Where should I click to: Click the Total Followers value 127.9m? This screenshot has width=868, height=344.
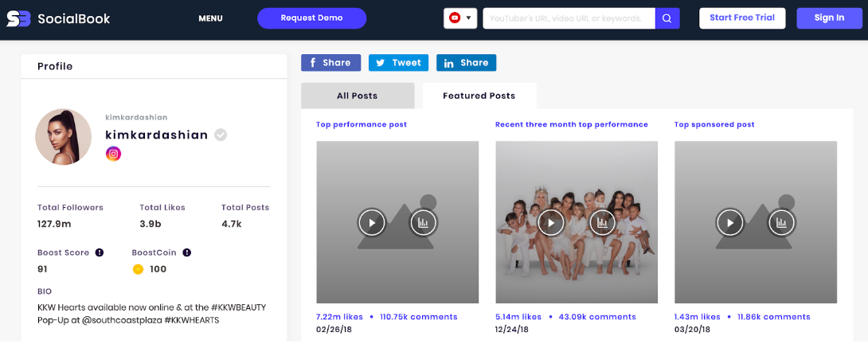coord(54,225)
